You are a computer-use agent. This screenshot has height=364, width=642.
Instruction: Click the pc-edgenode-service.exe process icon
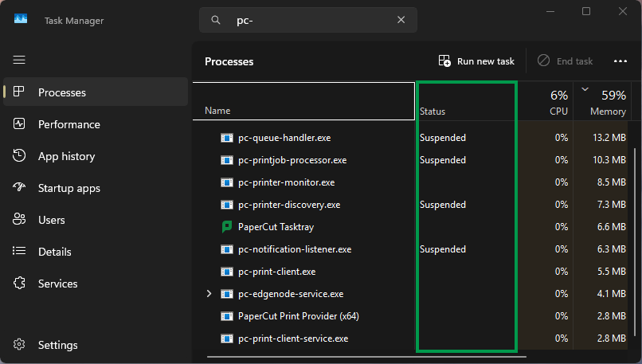pyautogui.click(x=227, y=294)
